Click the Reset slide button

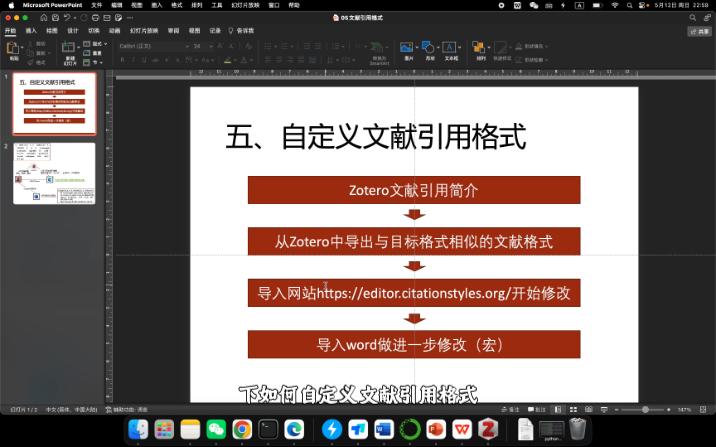pos(92,53)
